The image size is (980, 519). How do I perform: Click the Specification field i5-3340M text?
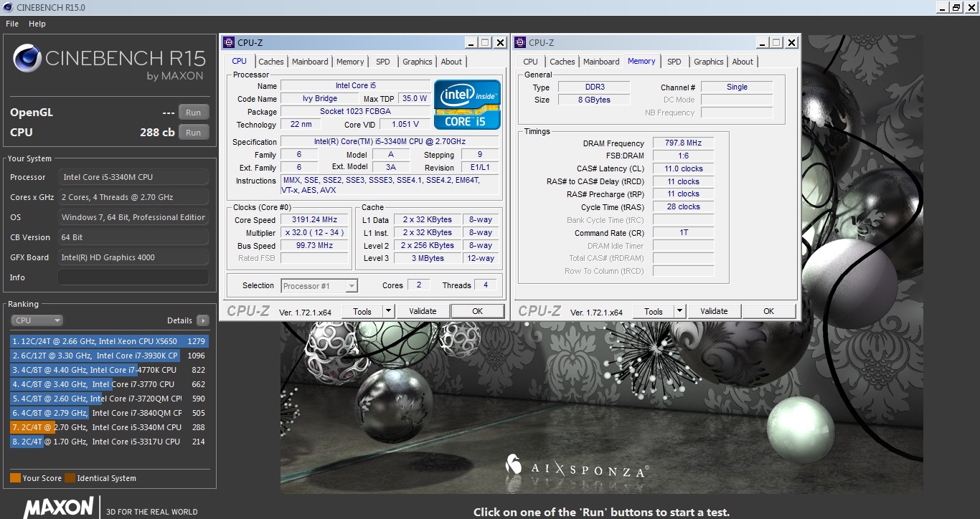click(390, 142)
